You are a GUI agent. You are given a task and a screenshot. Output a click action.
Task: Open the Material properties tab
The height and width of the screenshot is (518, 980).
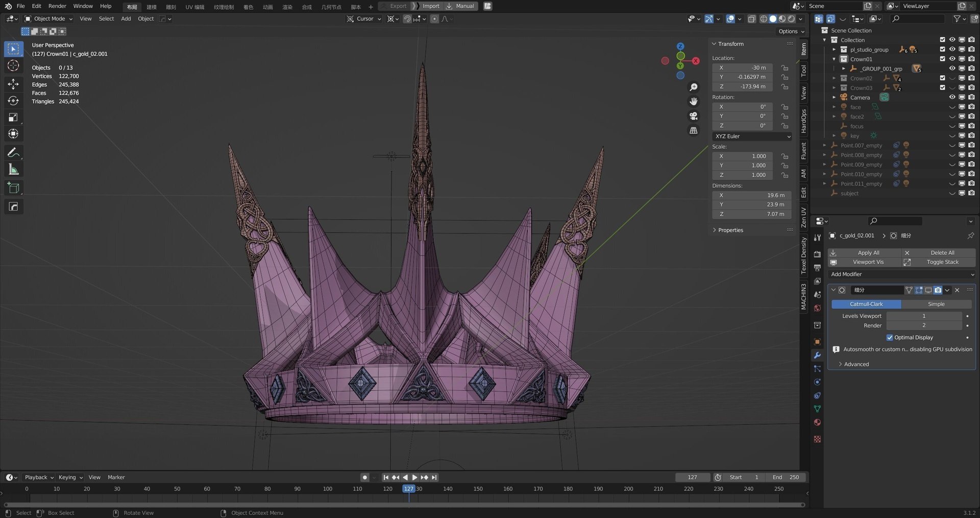click(817, 422)
